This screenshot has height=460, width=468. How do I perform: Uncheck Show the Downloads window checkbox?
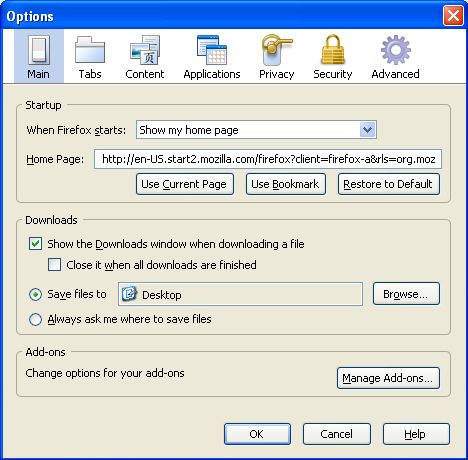(x=35, y=244)
